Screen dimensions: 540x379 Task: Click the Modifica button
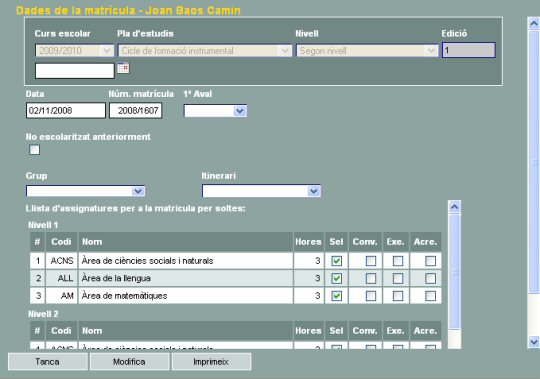[129, 361]
